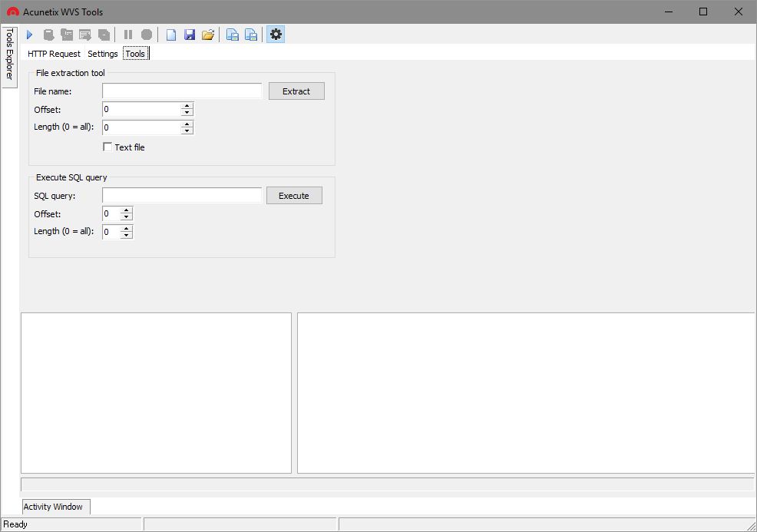This screenshot has height=532, width=757.
Task: Toggle the gear settings toolbar icon
Action: [x=276, y=35]
